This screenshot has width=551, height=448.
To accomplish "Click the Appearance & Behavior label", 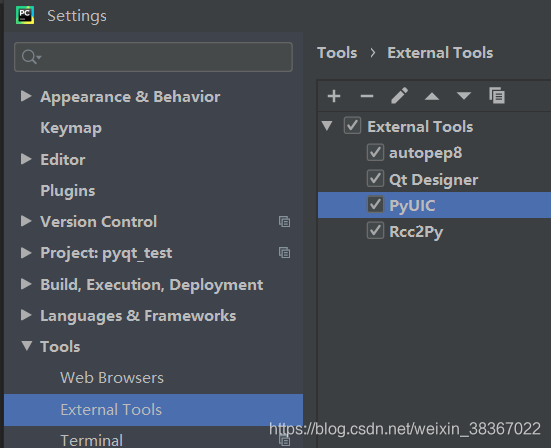I will pos(130,97).
